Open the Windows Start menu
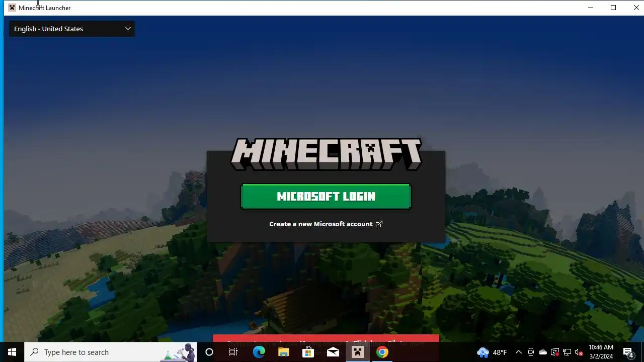 tap(12, 352)
